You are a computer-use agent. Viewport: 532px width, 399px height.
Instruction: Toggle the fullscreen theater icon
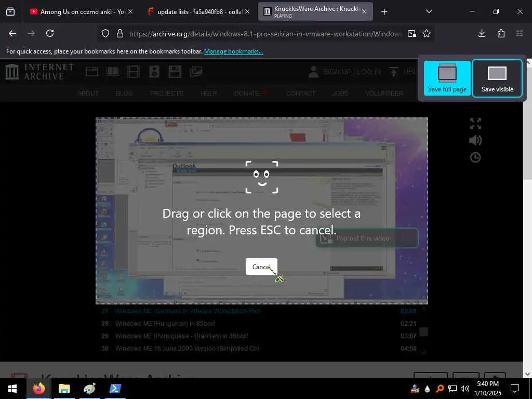click(x=475, y=124)
